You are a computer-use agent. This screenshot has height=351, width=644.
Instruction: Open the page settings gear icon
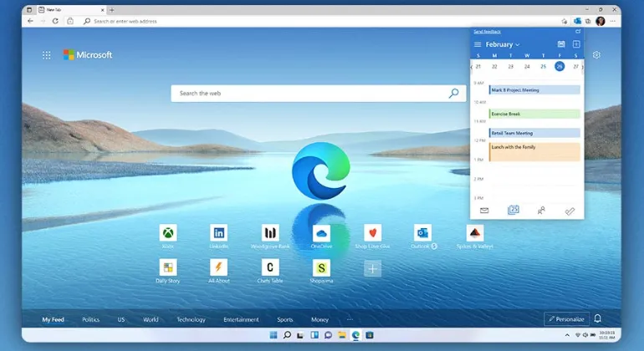[596, 55]
